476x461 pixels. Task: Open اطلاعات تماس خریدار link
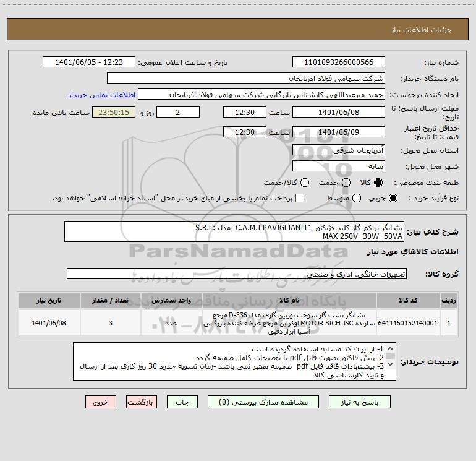102,95
